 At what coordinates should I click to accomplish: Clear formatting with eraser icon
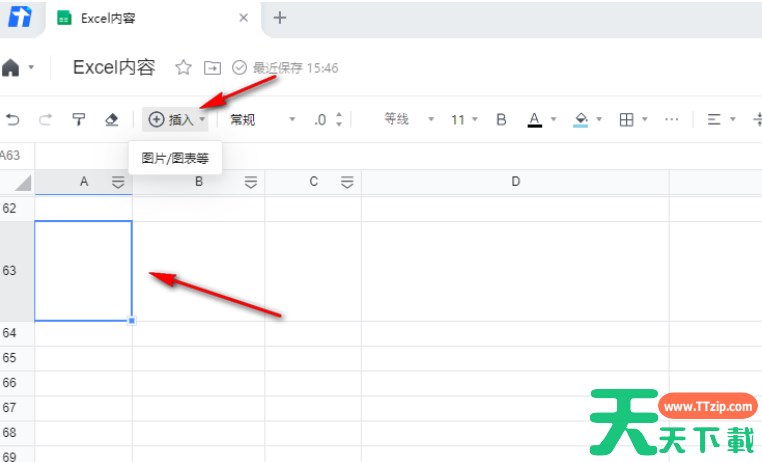[111, 120]
